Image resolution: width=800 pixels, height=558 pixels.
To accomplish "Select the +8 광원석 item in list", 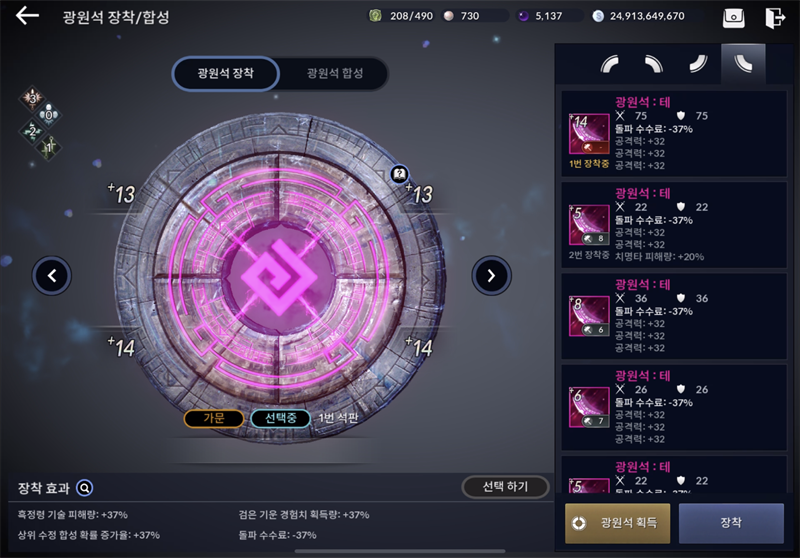I will (x=673, y=316).
